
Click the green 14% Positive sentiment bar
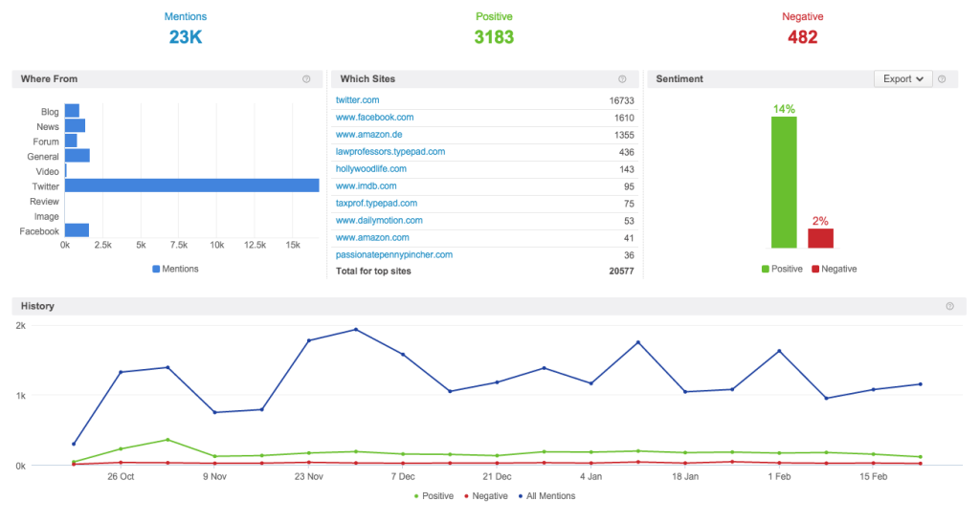784,182
